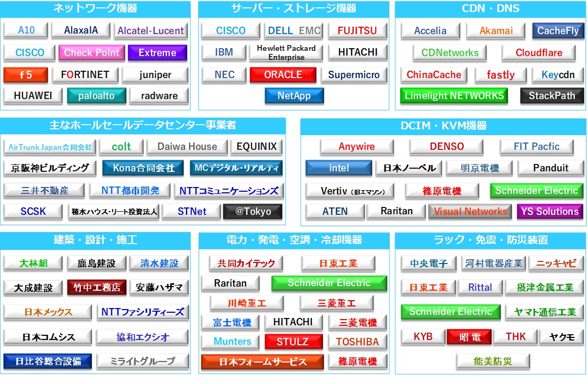Select the dark red 竹中工務店 box
Screen dimensions: 588x384
[x=96, y=288]
